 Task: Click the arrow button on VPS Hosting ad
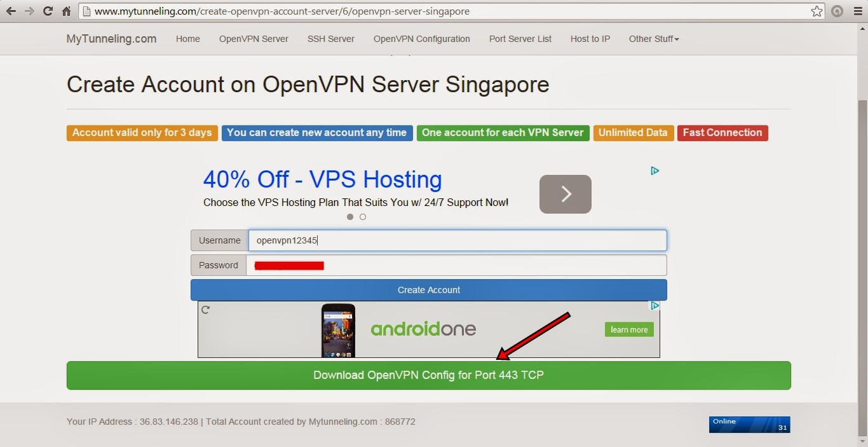coord(566,194)
